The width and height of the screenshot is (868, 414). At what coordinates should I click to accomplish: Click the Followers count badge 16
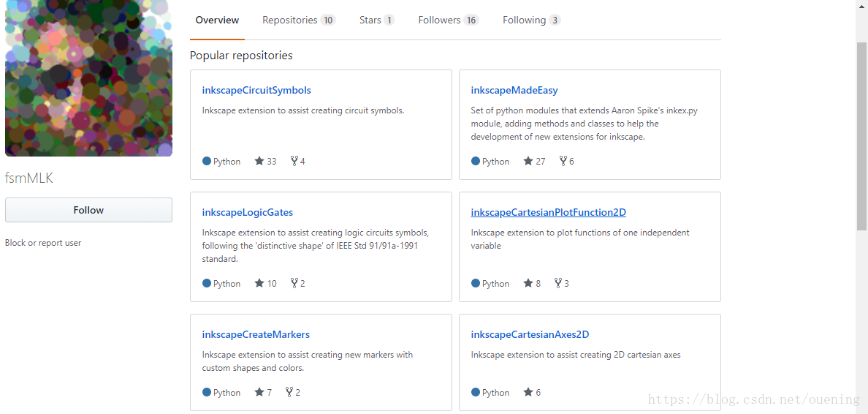point(471,20)
